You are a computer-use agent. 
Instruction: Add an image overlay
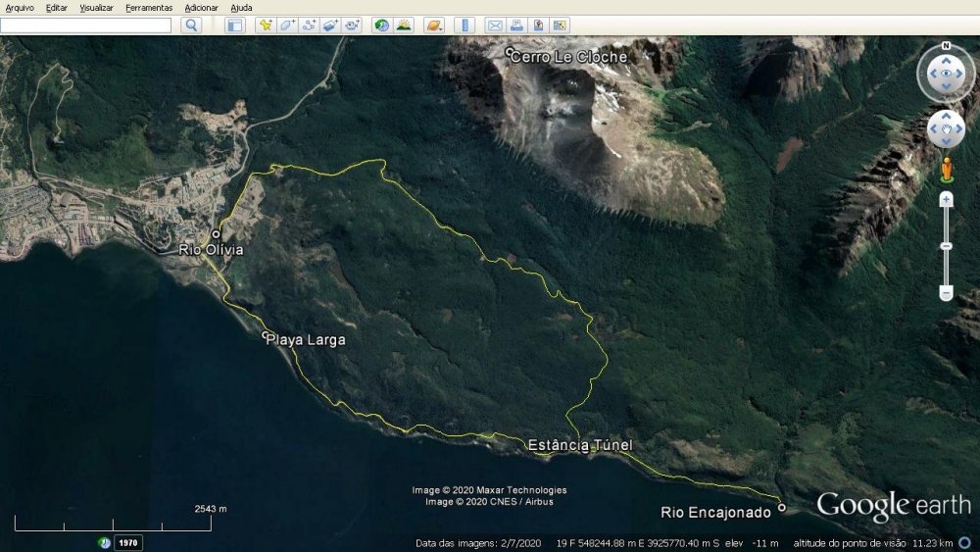tap(330, 25)
